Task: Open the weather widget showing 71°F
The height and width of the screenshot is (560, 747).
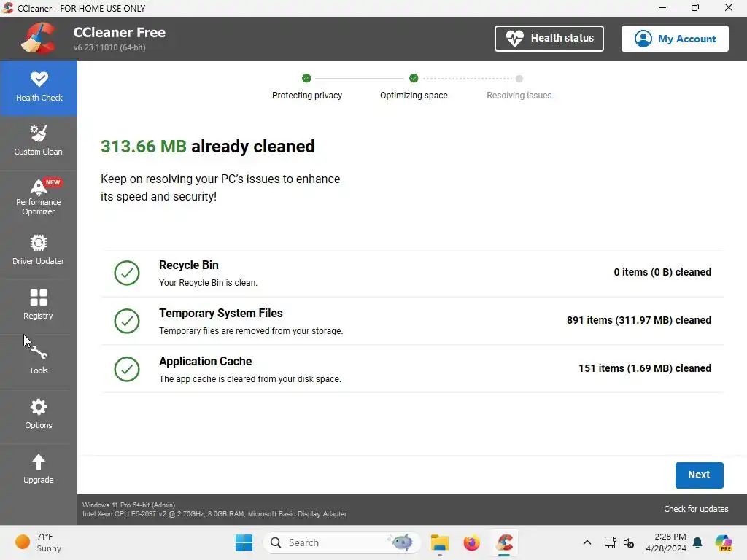Action: 39,542
